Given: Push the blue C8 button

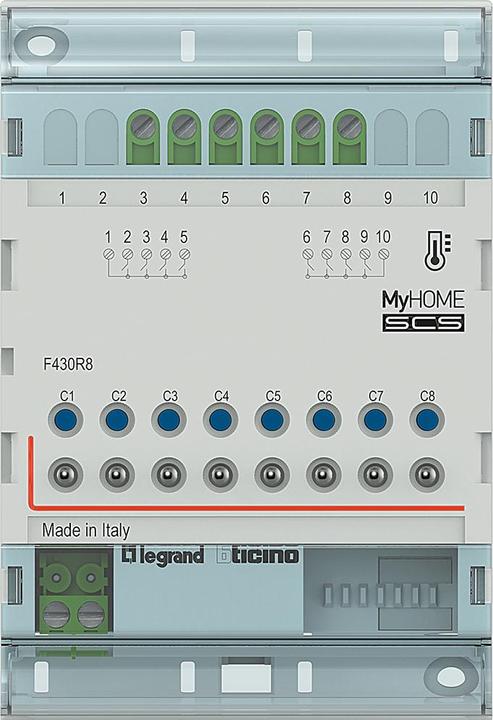Looking at the screenshot, I should 427,419.
